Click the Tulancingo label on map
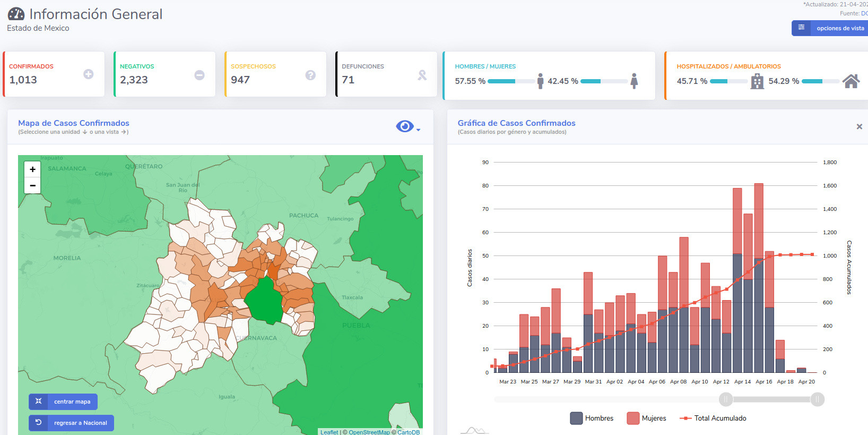Screen dimensions: 868x435 [x=340, y=219]
